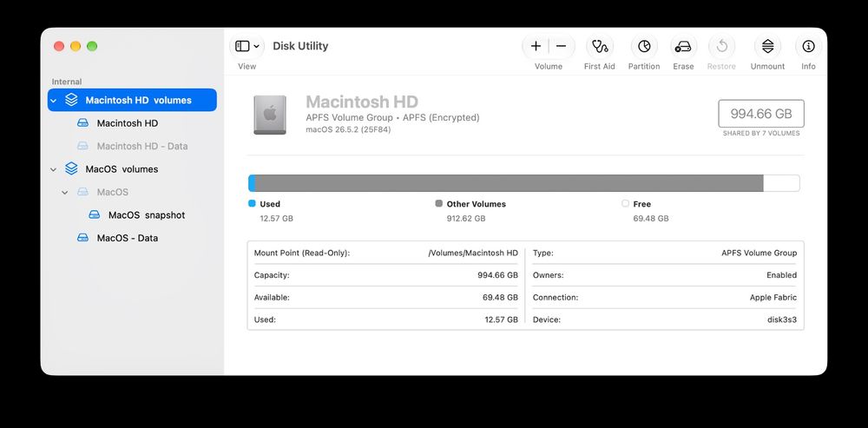Add a volume with the plus icon

click(536, 47)
